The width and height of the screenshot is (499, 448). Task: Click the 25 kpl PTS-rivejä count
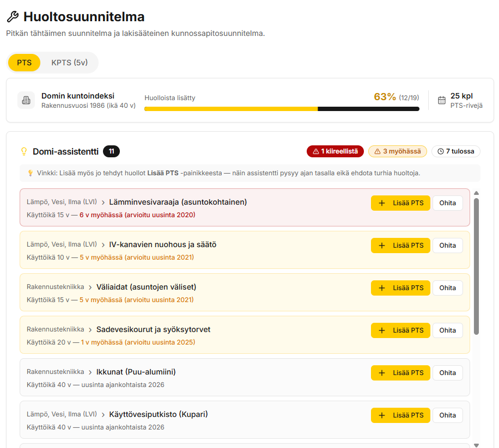(466, 101)
